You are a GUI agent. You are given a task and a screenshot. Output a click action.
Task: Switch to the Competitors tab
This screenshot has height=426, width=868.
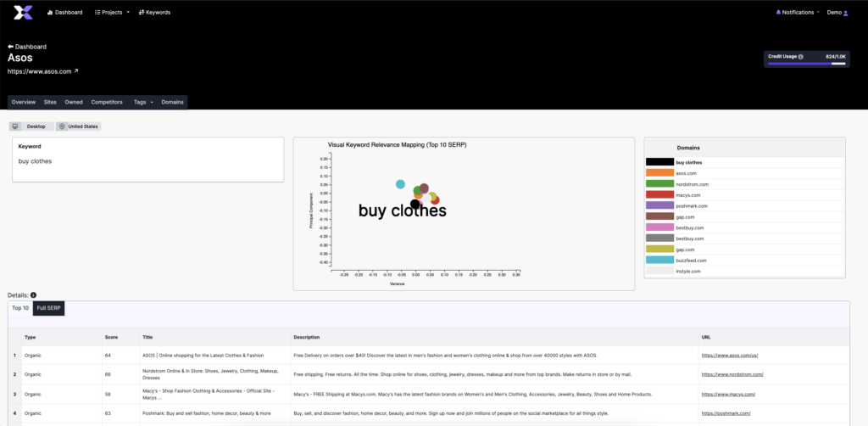107,103
